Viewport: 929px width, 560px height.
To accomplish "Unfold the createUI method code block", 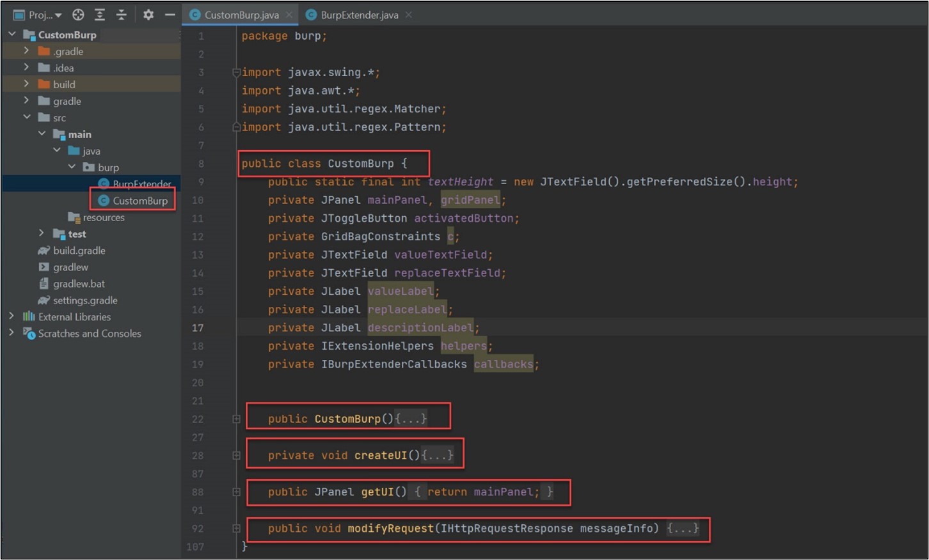I will coord(236,456).
